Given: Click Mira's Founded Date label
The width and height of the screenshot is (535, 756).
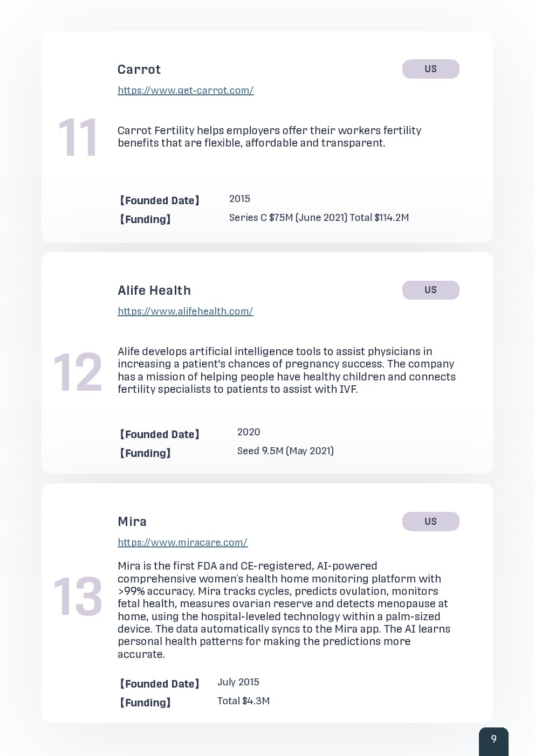Looking at the screenshot, I should tap(159, 684).
